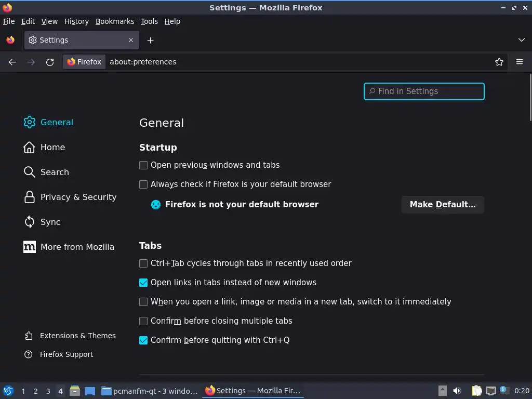
Task: Open the Home settings category
Action: (44, 147)
